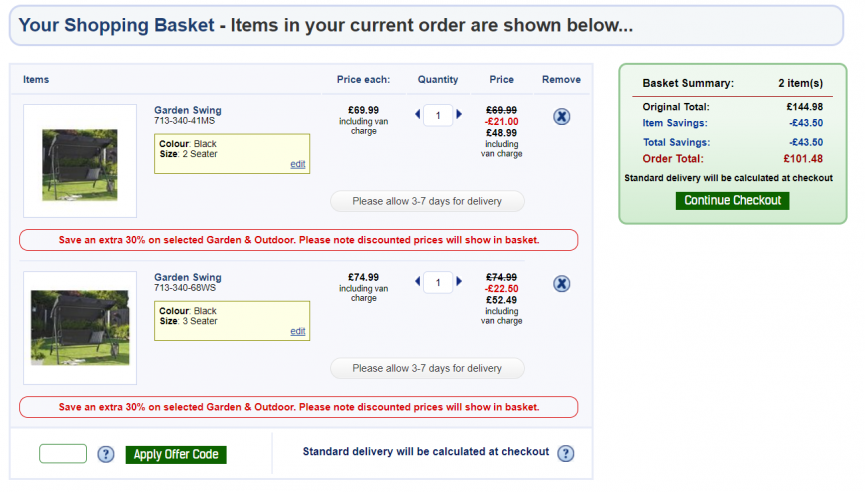Screen dimensions: 865x492
Task: Remove the 2 Seater Garden Swing
Action: pyautogui.click(x=561, y=116)
